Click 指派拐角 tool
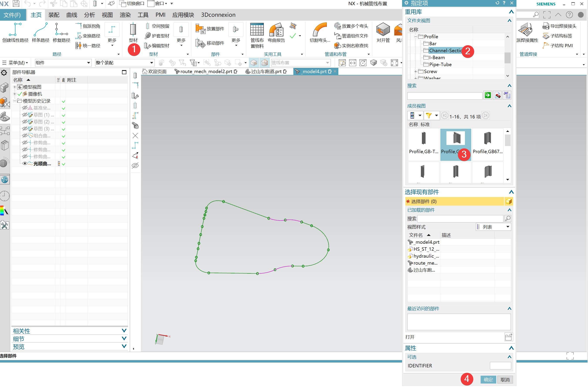 click(x=88, y=26)
